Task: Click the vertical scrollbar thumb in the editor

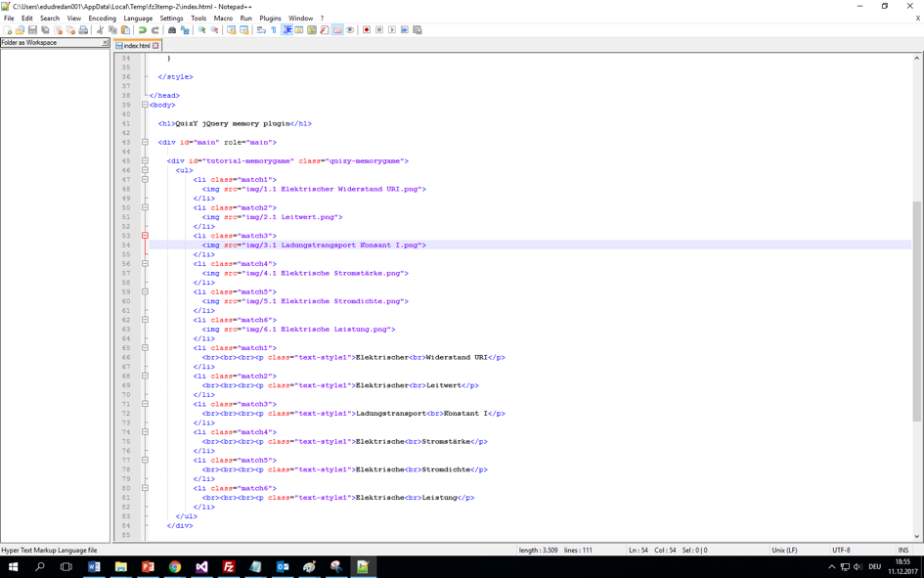Action: [x=916, y=311]
